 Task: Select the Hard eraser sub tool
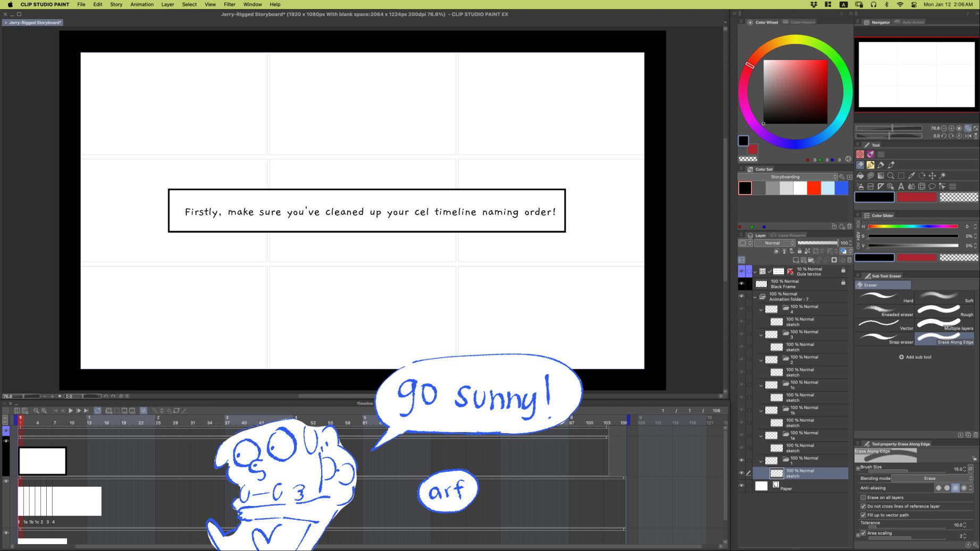pos(885,298)
